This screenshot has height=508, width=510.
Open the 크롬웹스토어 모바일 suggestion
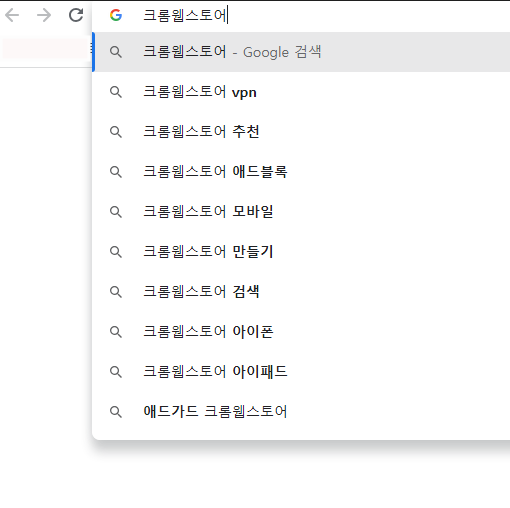[x=301, y=212]
